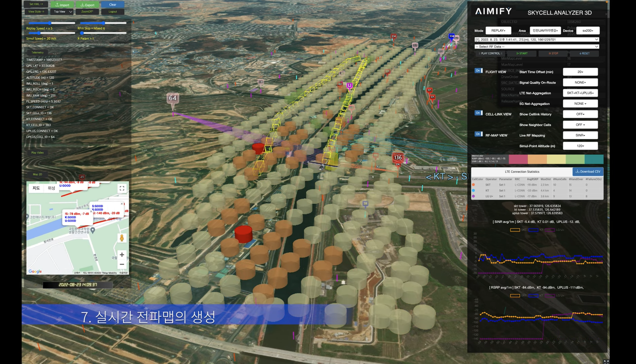Image resolution: width=636 pixels, height=364 pixels.
Task: Adjust the Replay Speed slider
Action: [x=50, y=23]
